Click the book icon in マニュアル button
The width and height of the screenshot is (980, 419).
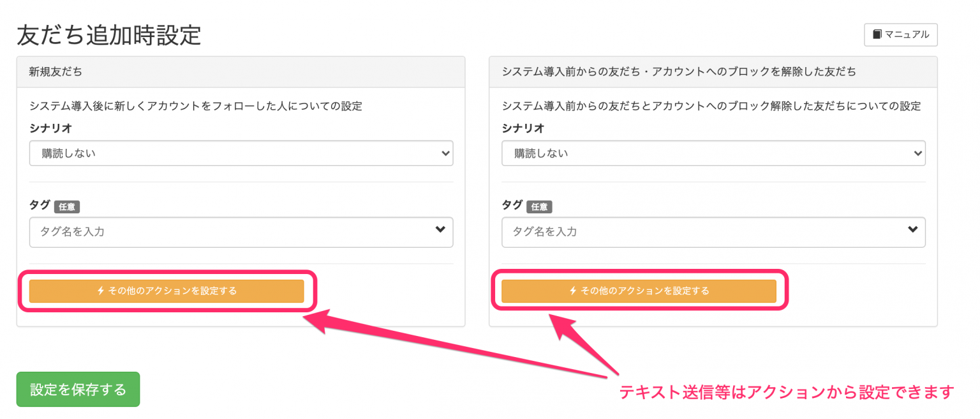pos(877,34)
